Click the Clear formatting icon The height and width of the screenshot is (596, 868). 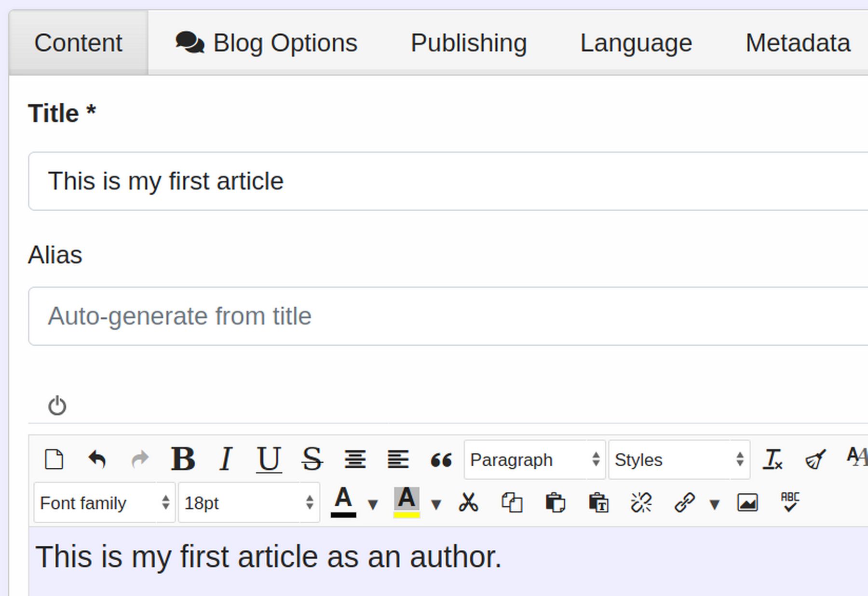[x=772, y=459]
